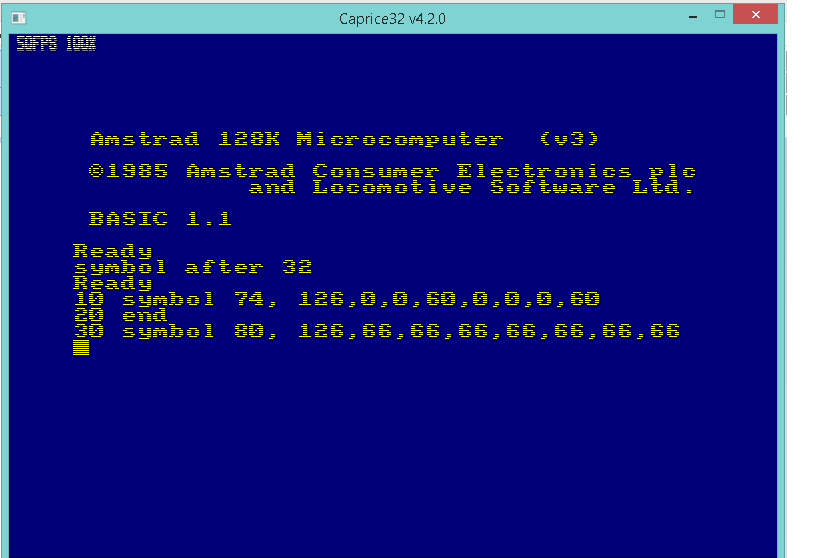
Task: Click the symbol after 32 command line
Action: (193, 267)
